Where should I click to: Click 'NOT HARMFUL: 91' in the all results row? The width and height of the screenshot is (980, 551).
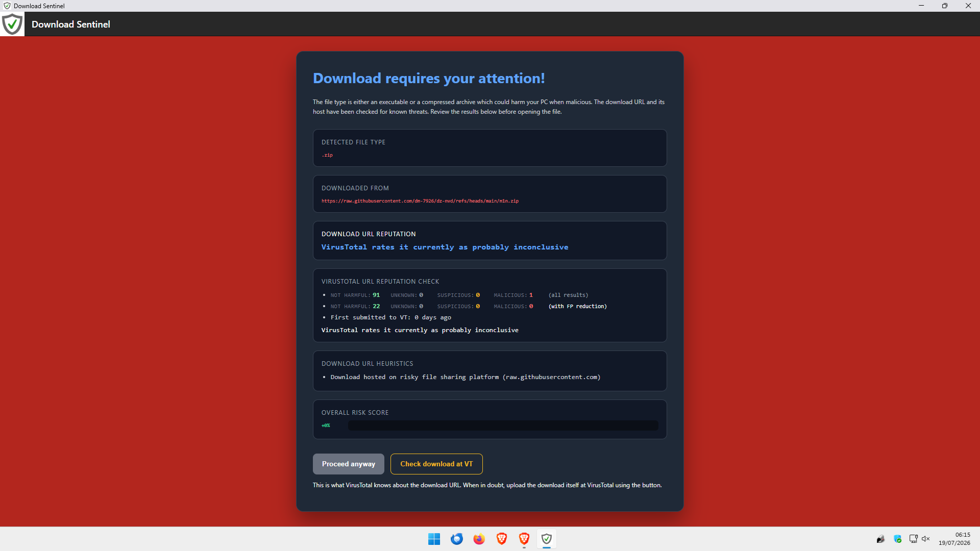pyautogui.click(x=355, y=295)
